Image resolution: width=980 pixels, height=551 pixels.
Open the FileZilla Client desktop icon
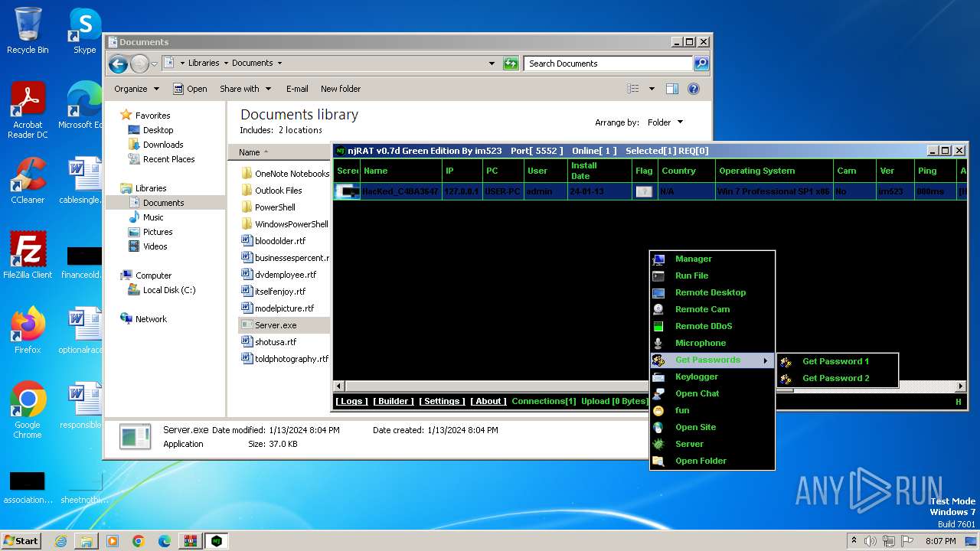[x=28, y=255]
